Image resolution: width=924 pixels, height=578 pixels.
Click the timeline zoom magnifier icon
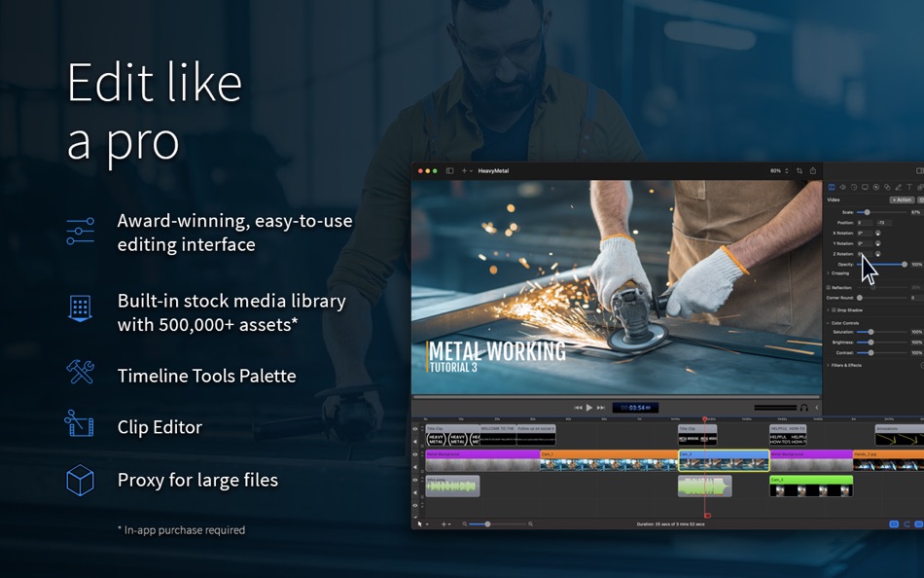(x=464, y=524)
